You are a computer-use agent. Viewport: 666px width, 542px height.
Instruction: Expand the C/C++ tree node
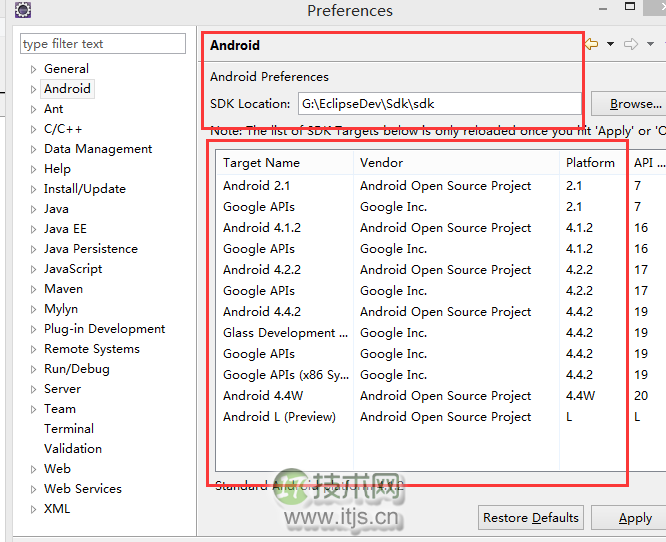click(33, 129)
